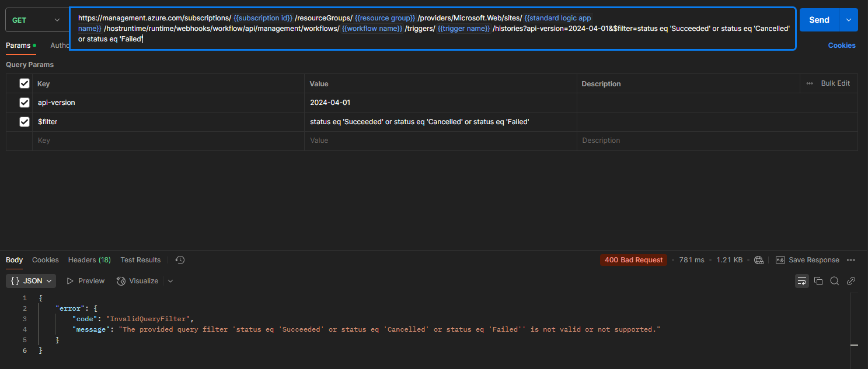Uncheck the $filter query parameter
The image size is (868, 369).
(24, 121)
